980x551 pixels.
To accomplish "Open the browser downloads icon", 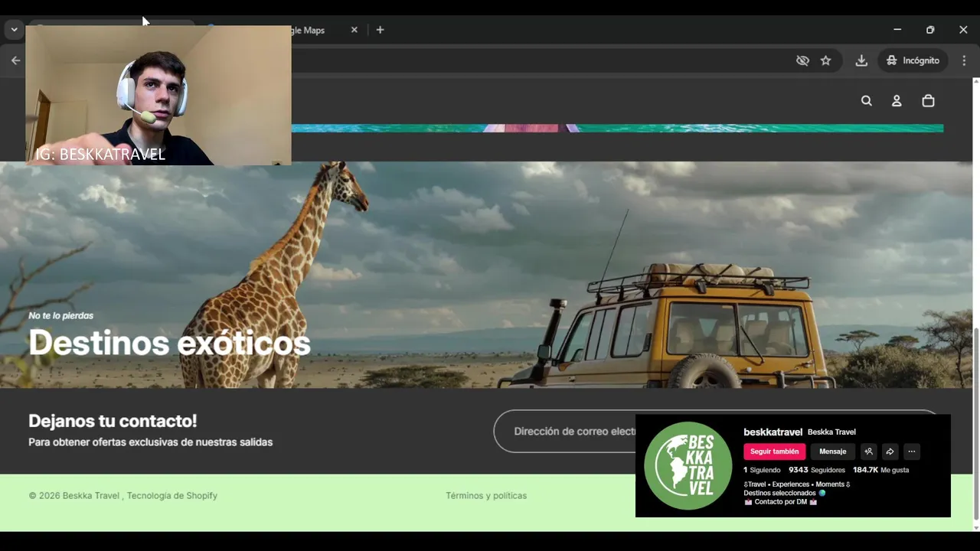I will pyautogui.click(x=861, y=60).
